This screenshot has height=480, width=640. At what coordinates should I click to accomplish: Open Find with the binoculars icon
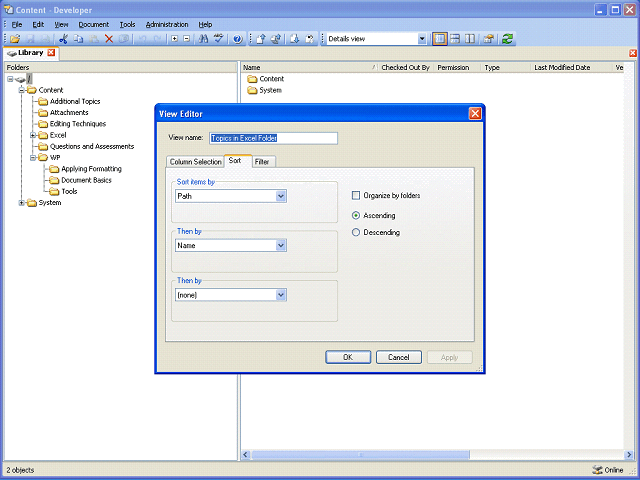pyautogui.click(x=203, y=39)
